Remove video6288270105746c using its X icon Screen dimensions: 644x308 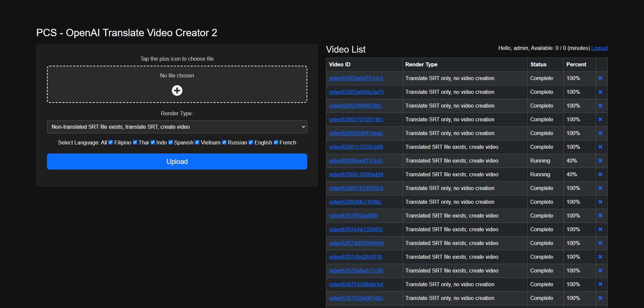tap(600, 119)
